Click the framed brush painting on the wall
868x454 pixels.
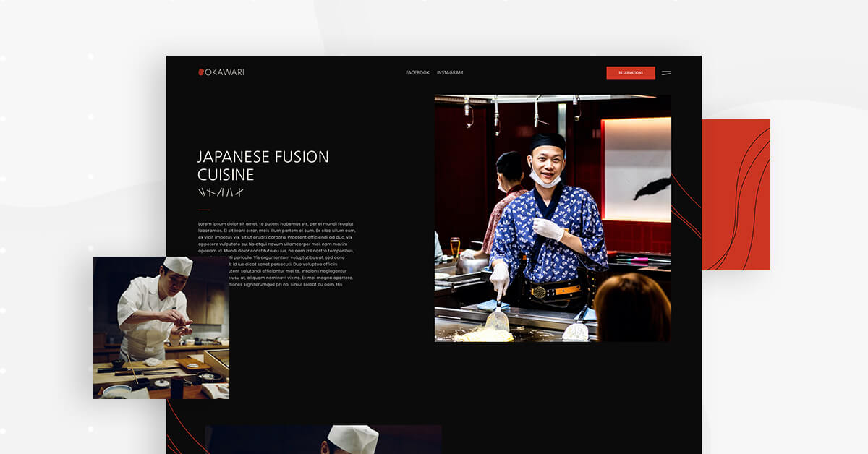pos(637,170)
